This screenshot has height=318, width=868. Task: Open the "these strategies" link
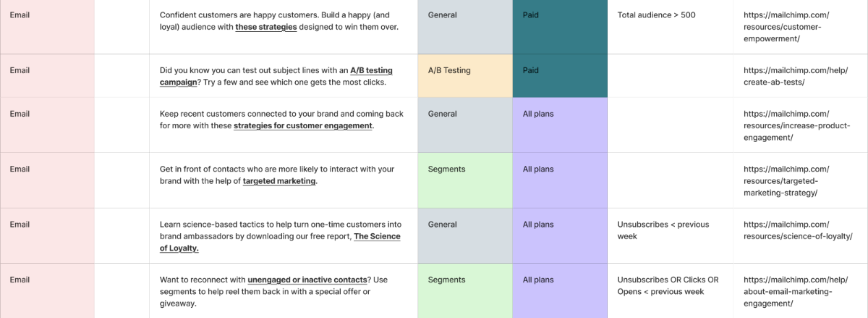[x=265, y=27]
